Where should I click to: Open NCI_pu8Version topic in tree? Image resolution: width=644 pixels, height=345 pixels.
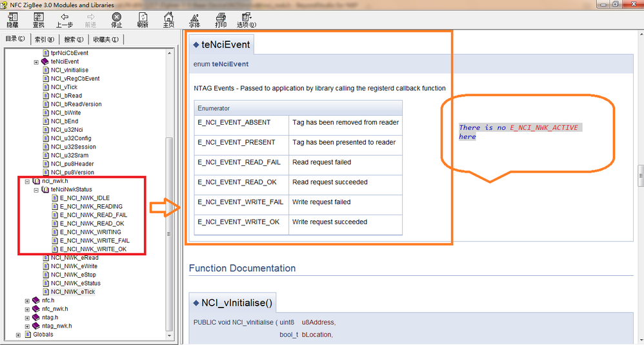point(72,172)
